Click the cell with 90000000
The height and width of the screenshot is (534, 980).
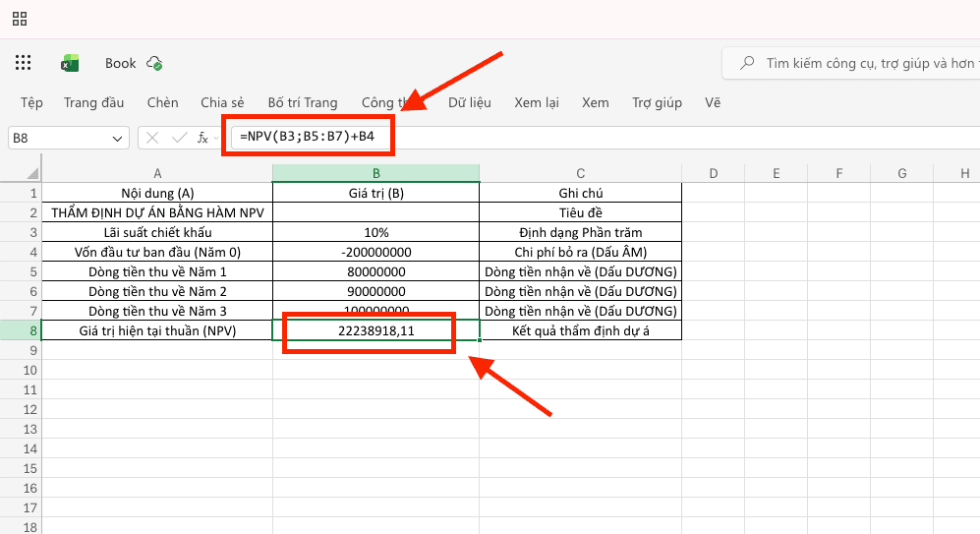(x=376, y=291)
